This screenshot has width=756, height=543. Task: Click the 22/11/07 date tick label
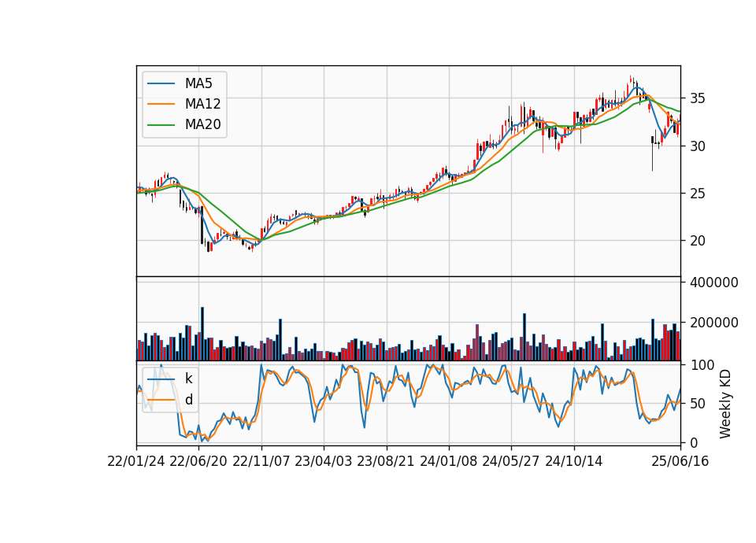[261, 462]
